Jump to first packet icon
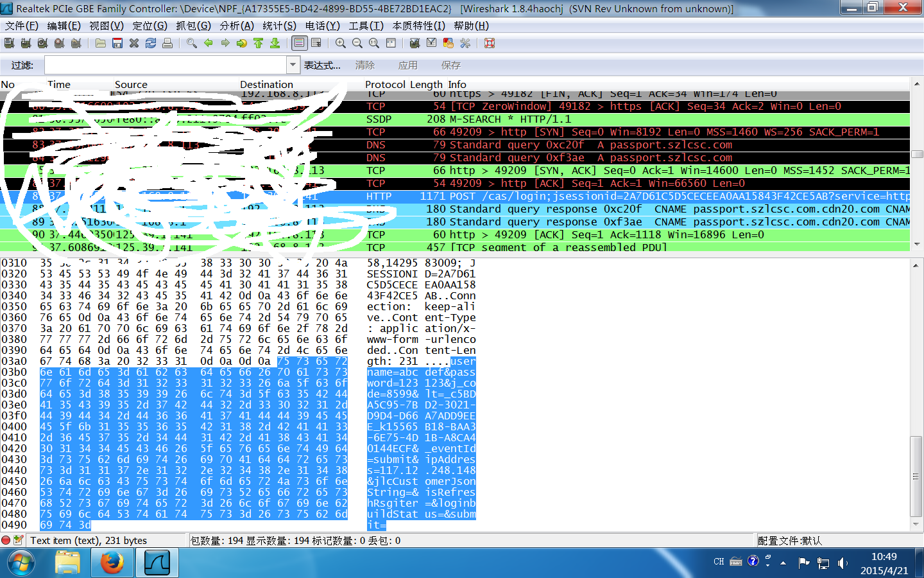Screen dimensions: 924x578 [259, 43]
